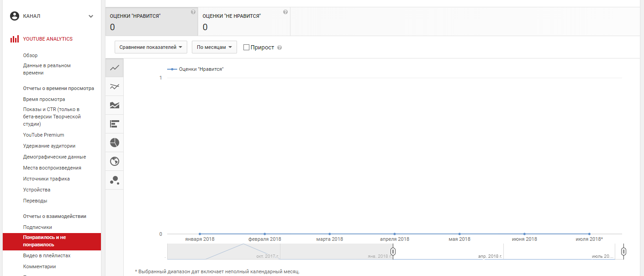Open the По месяцам period dropdown
The image size is (644, 276).
tap(214, 48)
